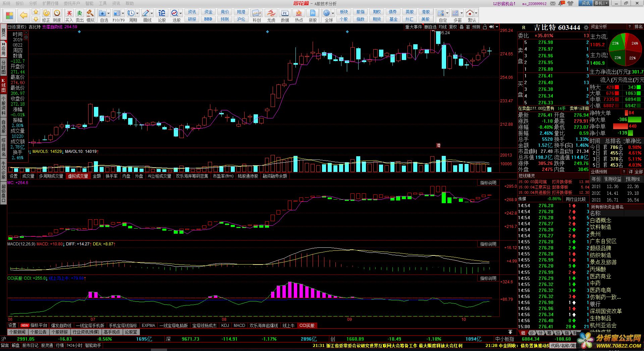Expand the F10/F9 dropdown arrow
Screen dimensions: 644x351
point(123,13)
